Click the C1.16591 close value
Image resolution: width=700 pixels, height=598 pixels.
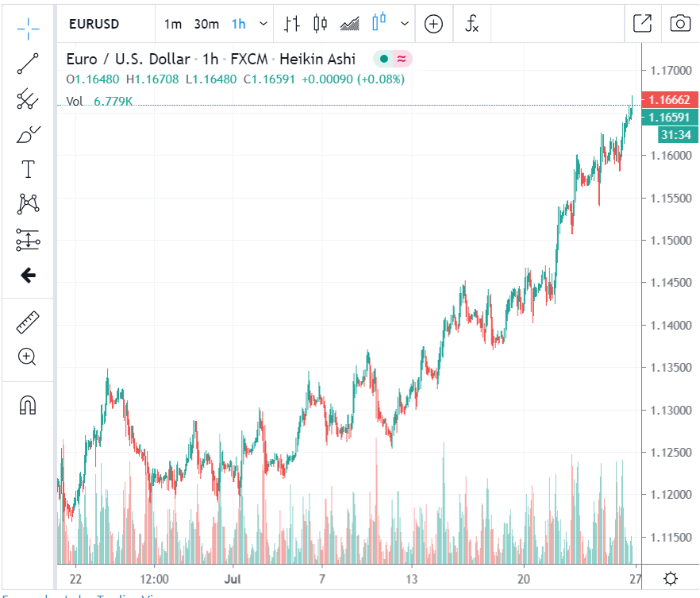pyautogui.click(x=269, y=79)
